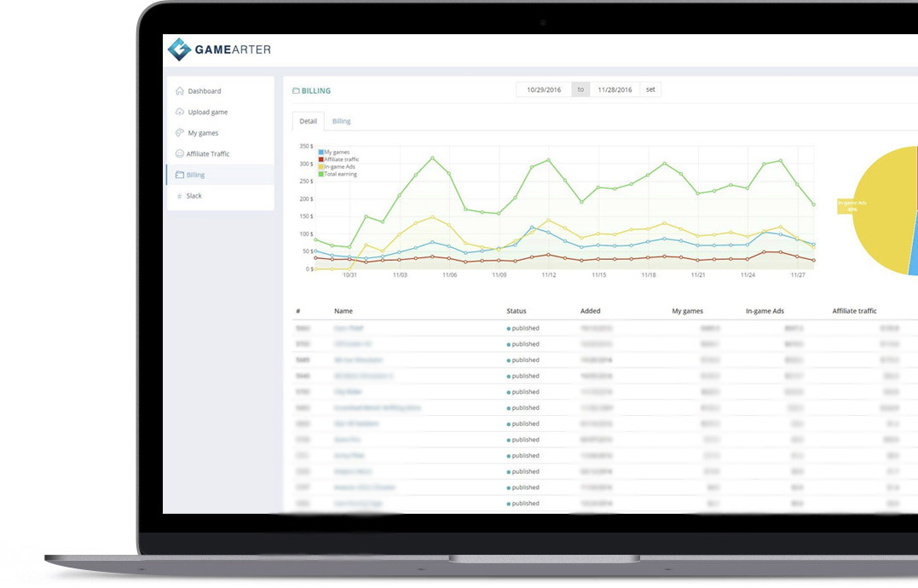
Task: Focus the end date field 11/28/2016
Action: pyautogui.click(x=615, y=89)
